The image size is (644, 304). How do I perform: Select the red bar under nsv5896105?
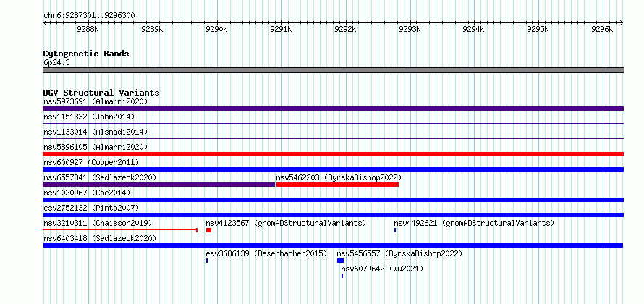[333, 154]
